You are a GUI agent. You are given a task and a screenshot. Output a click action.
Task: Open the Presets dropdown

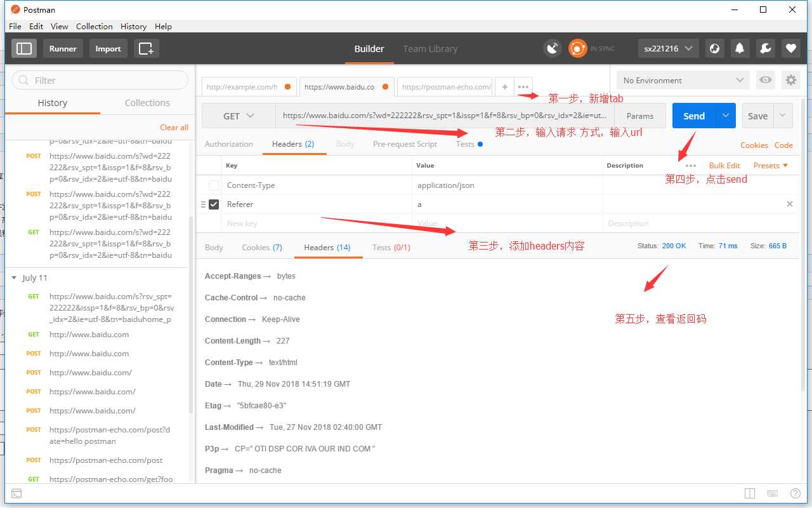771,165
